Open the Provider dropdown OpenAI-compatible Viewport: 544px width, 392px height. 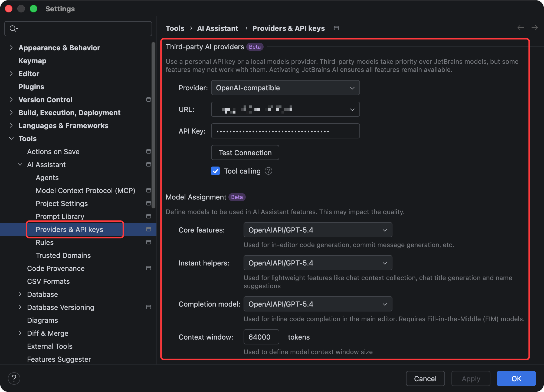coord(285,88)
